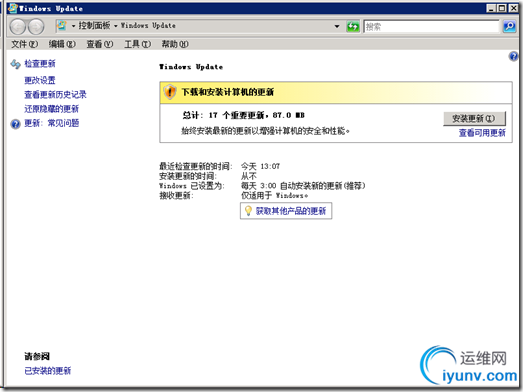This screenshot has height=392, width=523.
Task: Click the 检查更新 link
Action: click(x=40, y=64)
